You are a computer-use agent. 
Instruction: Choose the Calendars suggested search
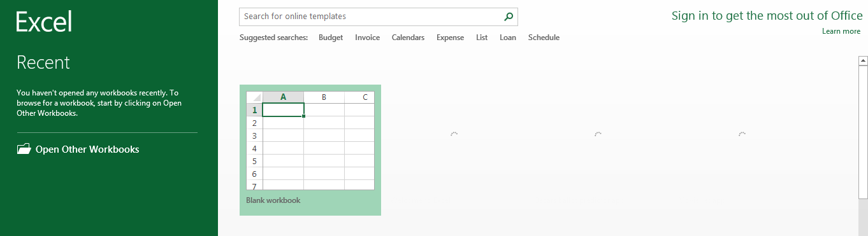coord(408,38)
